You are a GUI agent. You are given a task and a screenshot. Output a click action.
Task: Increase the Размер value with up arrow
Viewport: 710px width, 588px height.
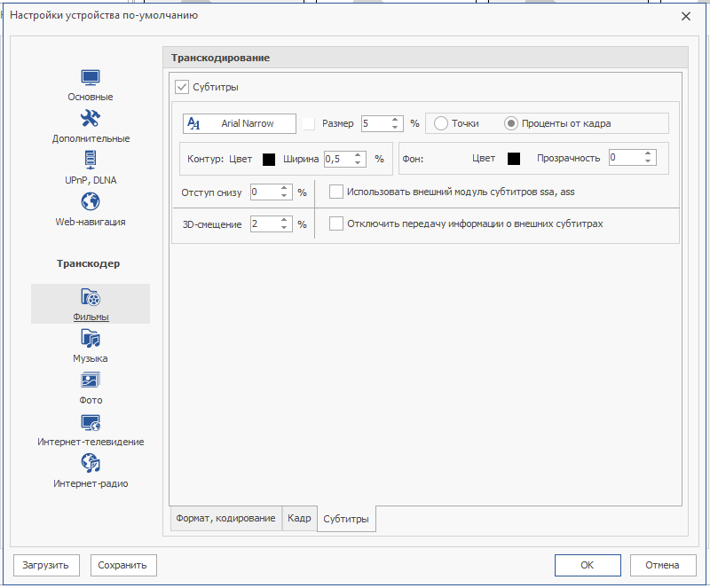pyautogui.click(x=395, y=120)
